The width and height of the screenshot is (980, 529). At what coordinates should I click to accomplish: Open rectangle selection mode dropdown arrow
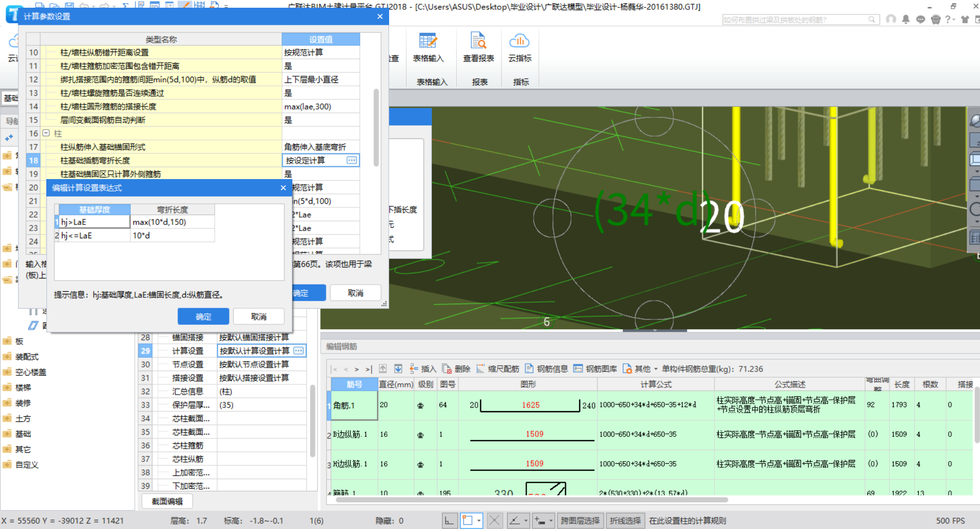tap(479, 520)
